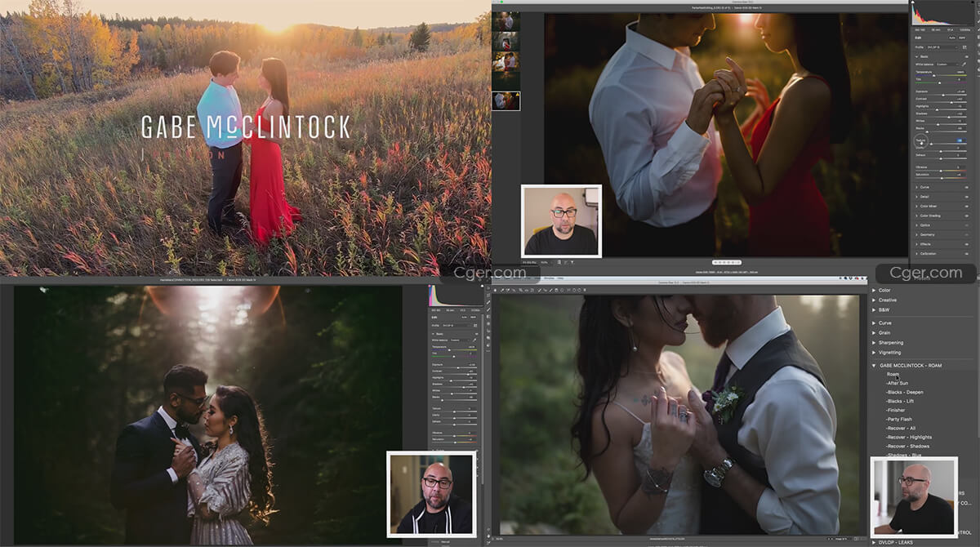Select the highlighted fourth filmstrip thumbnail
980x547 pixels.
(506, 100)
